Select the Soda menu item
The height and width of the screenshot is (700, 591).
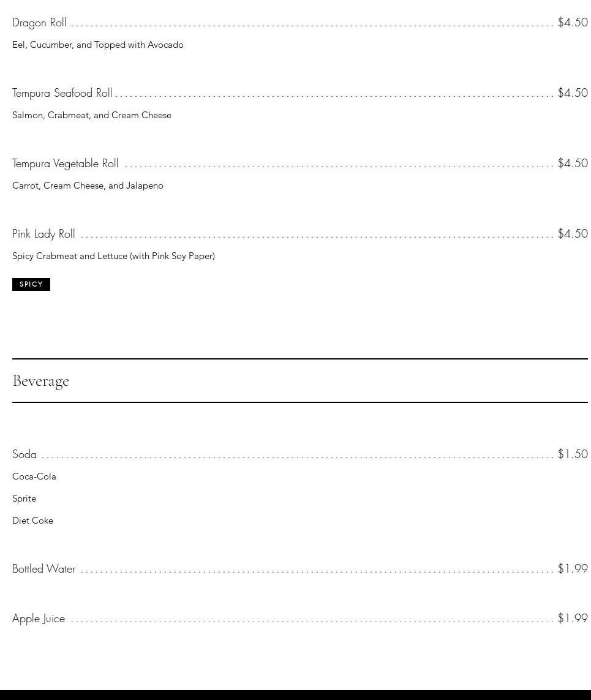[24, 454]
